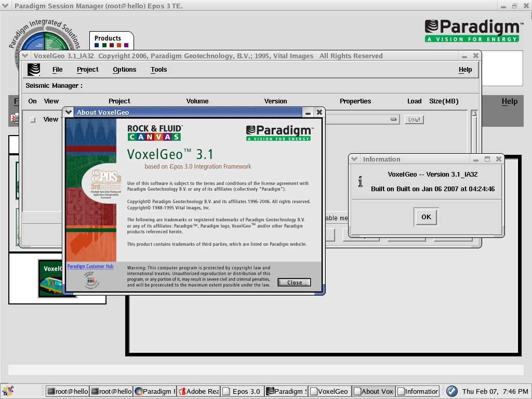Click the Version column header
The image size is (532, 399).
pyautogui.click(x=275, y=101)
